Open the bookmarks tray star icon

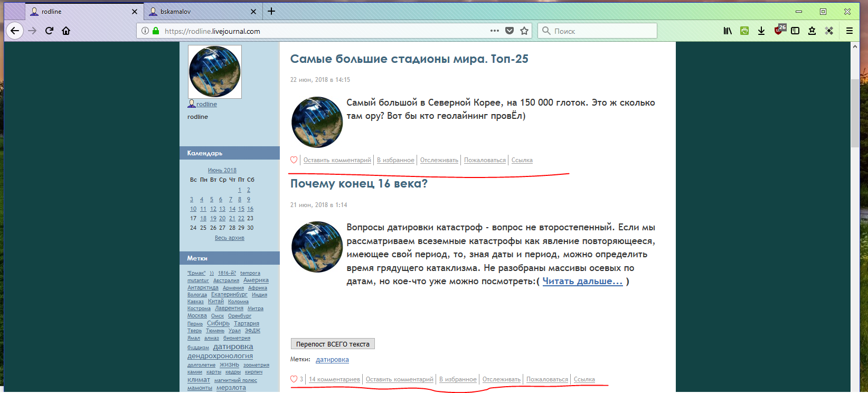tap(812, 31)
